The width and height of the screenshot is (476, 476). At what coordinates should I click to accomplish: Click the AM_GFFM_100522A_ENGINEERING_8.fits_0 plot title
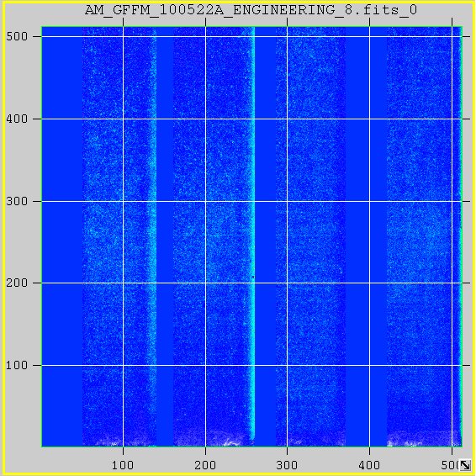coord(251,10)
